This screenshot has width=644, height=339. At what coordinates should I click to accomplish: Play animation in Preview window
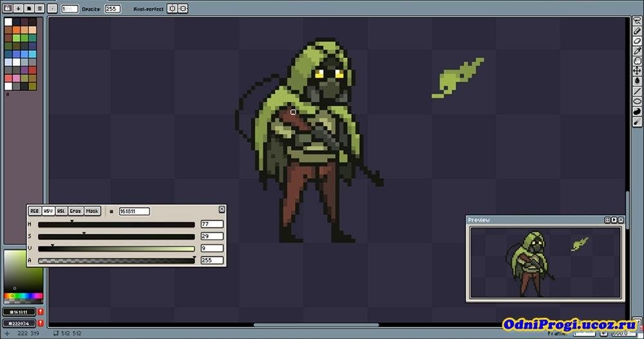coord(614,220)
